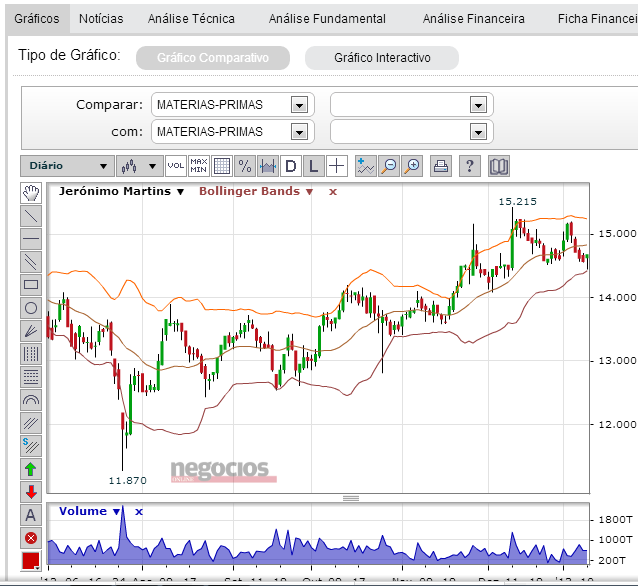Select the circle drawing tool
Image resolution: width=638 pixels, height=586 pixels.
(x=31, y=308)
